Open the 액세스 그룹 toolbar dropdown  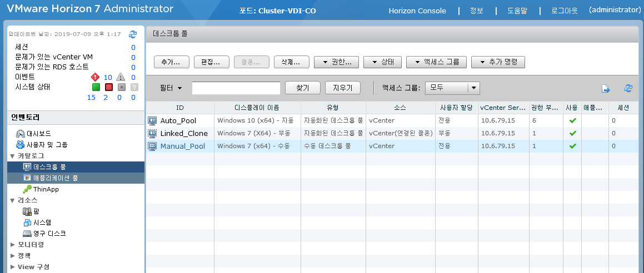point(437,62)
